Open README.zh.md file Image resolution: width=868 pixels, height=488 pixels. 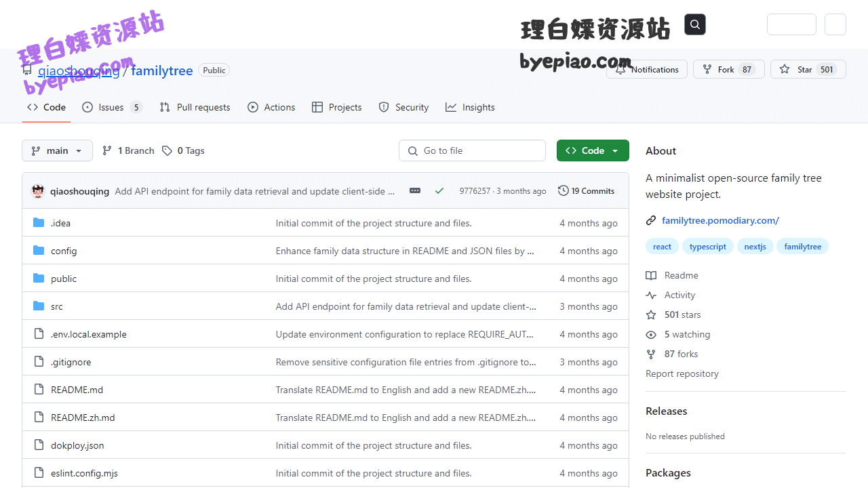[x=83, y=418]
